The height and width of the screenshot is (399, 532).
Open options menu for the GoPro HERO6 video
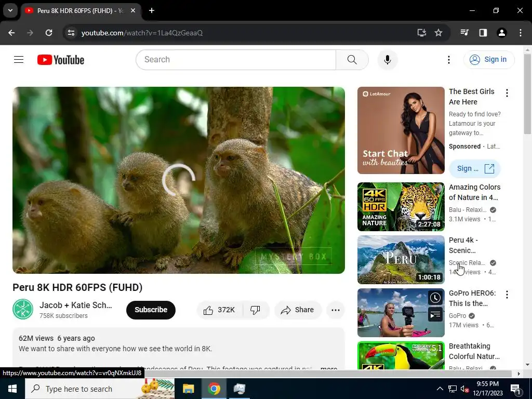(x=507, y=295)
